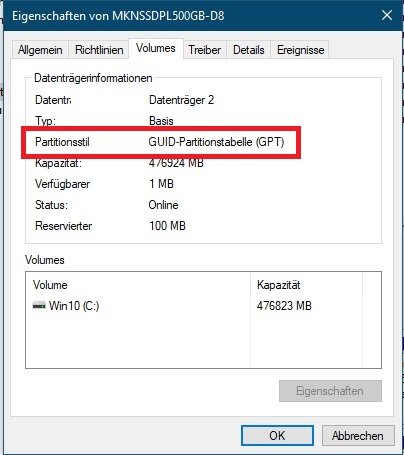
Task: Click the 476823 MB capacity cell
Action: coord(284,306)
